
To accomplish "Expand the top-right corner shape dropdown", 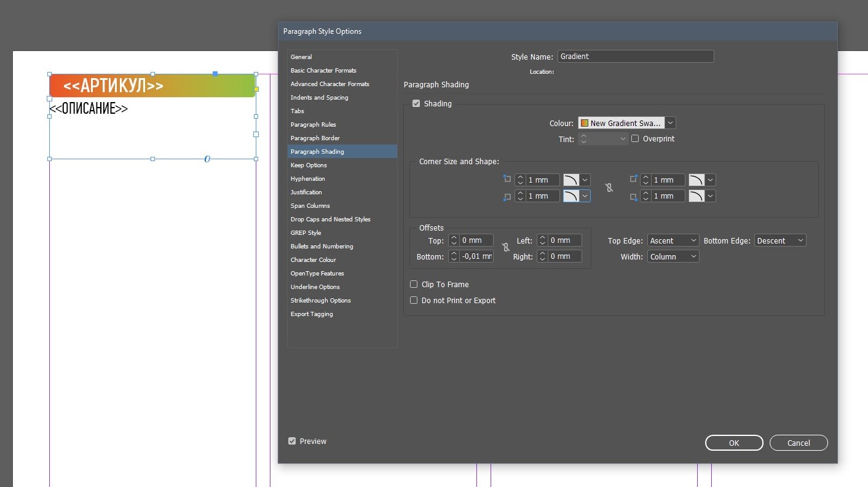I will (711, 180).
